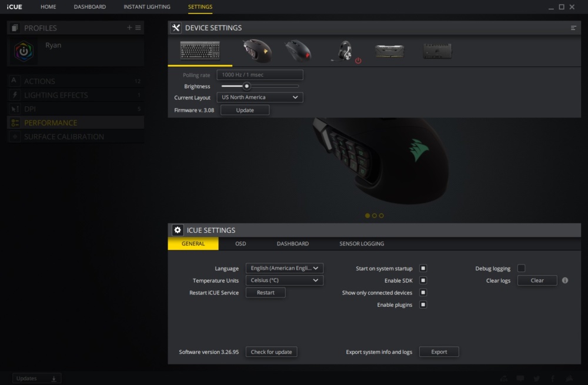Open the Dashboard top menu
Screen dimensions: 588x385
pos(90,6)
